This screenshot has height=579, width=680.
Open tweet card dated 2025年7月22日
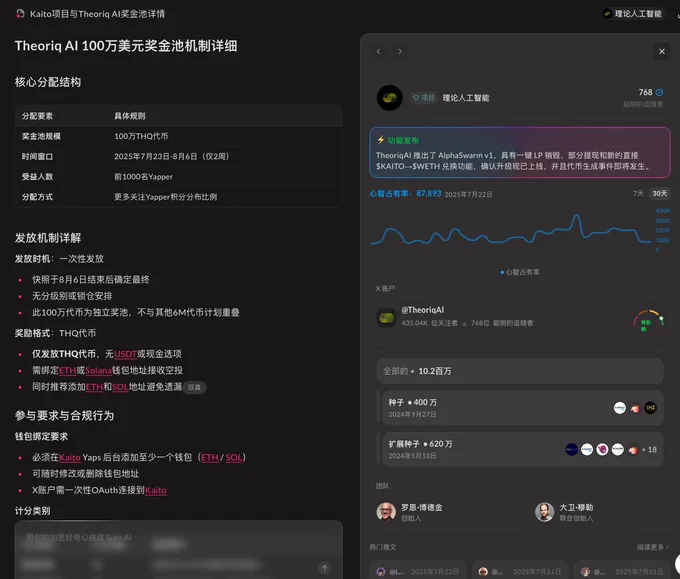click(x=418, y=570)
